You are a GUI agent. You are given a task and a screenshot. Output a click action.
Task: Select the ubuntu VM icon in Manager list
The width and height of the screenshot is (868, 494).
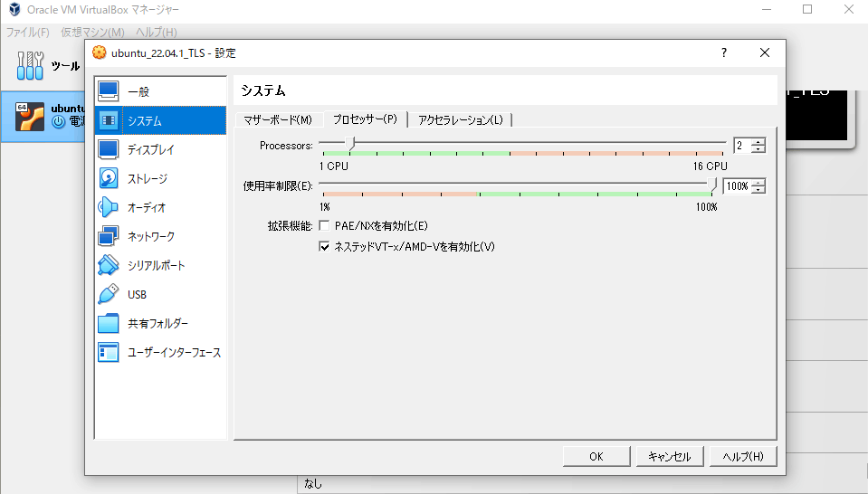coord(29,116)
